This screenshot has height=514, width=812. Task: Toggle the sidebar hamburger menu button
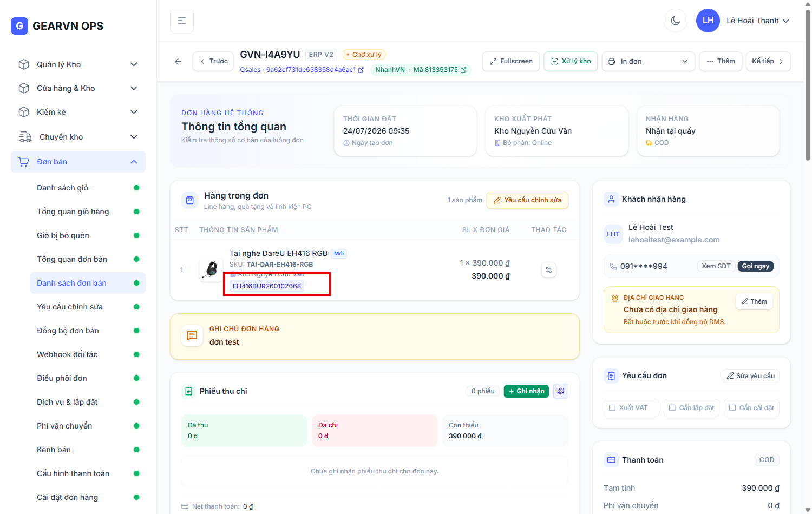pos(182,21)
